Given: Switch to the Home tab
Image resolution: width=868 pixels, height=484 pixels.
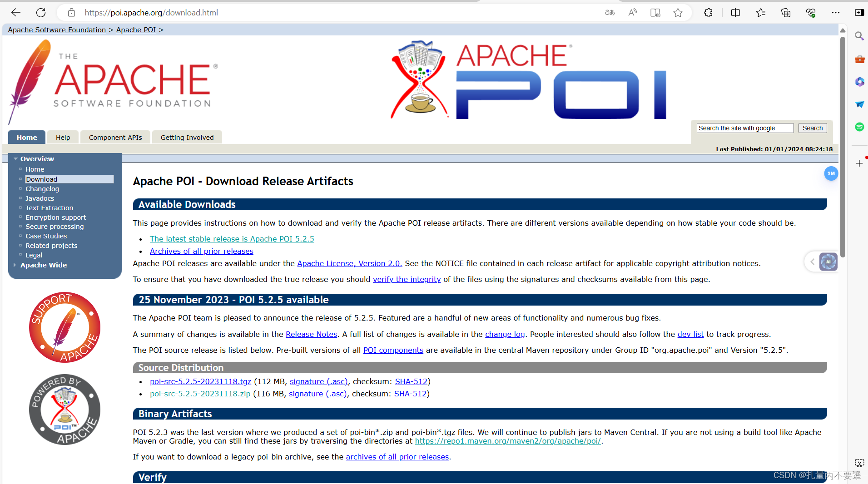Looking at the screenshot, I should click(x=27, y=138).
